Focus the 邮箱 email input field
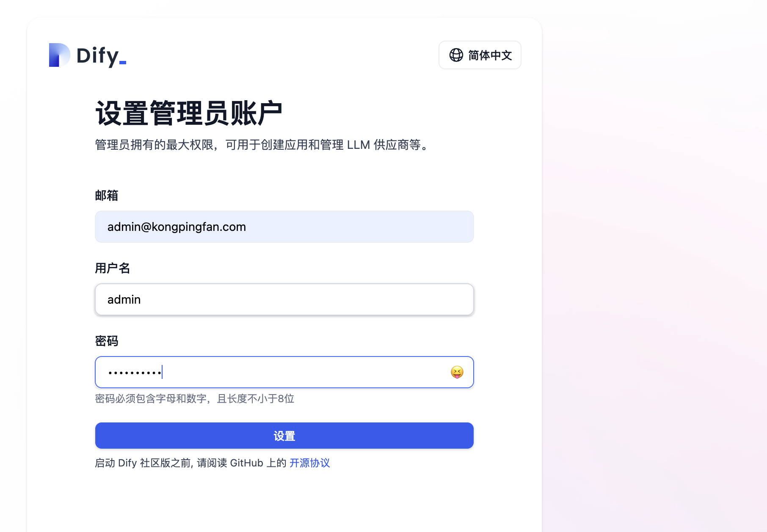The image size is (767, 532). [x=284, y=227]
